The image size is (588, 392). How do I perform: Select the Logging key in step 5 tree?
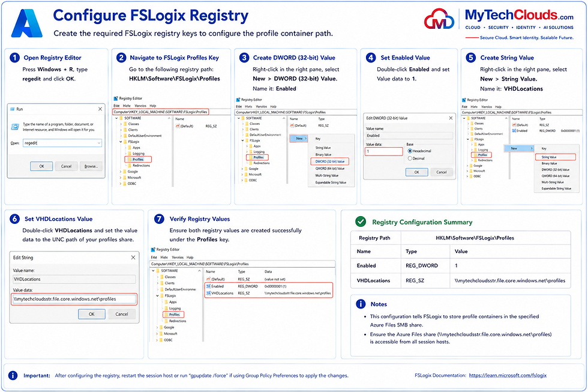pos(482,149)
